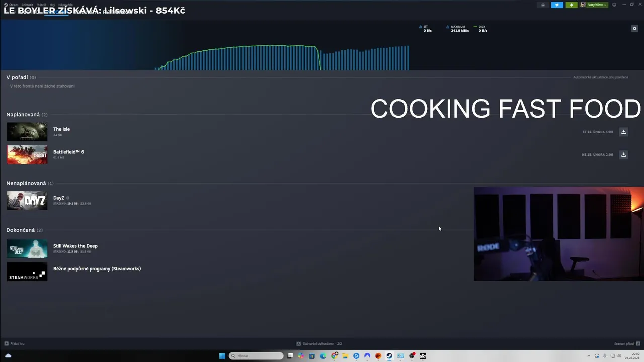Click the DISK speed legend

tap(480, 29)
